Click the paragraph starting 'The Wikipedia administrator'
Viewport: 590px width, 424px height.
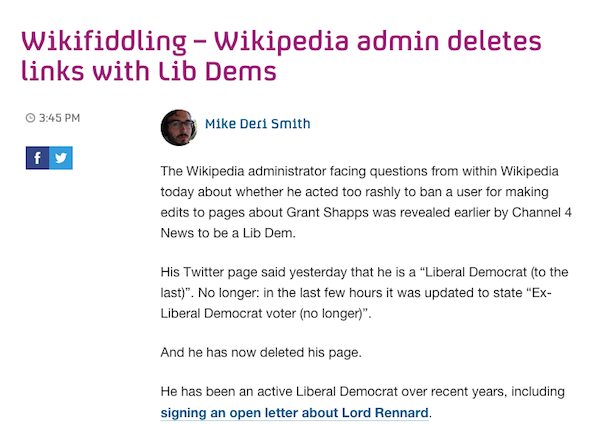pyautogui.click(x=366, y=202)
